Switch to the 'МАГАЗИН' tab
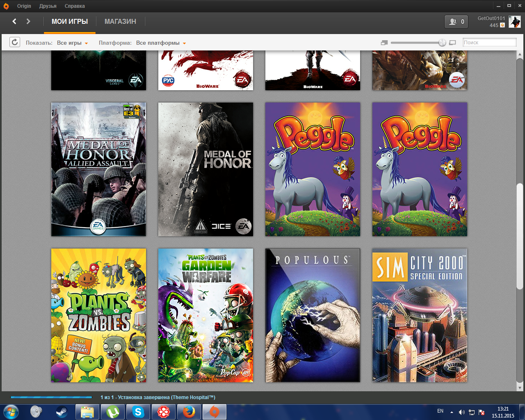 point(120,21)
